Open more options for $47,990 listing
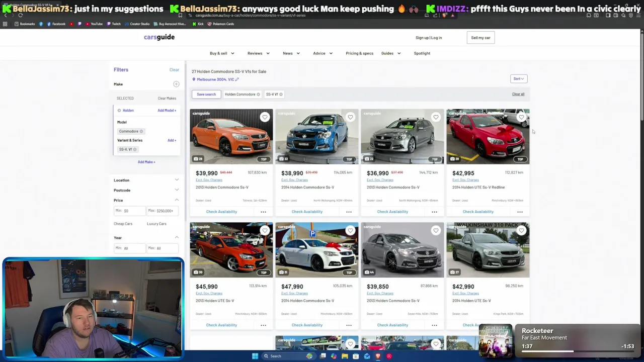644x362 pixels. pyautogui.click(x=349, y=325)
